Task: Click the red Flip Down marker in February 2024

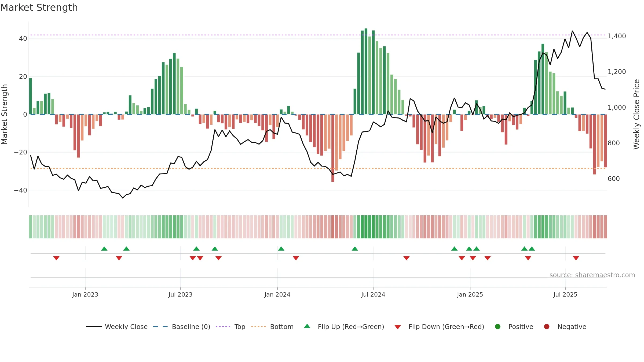Action: click(x=296, y=258)
